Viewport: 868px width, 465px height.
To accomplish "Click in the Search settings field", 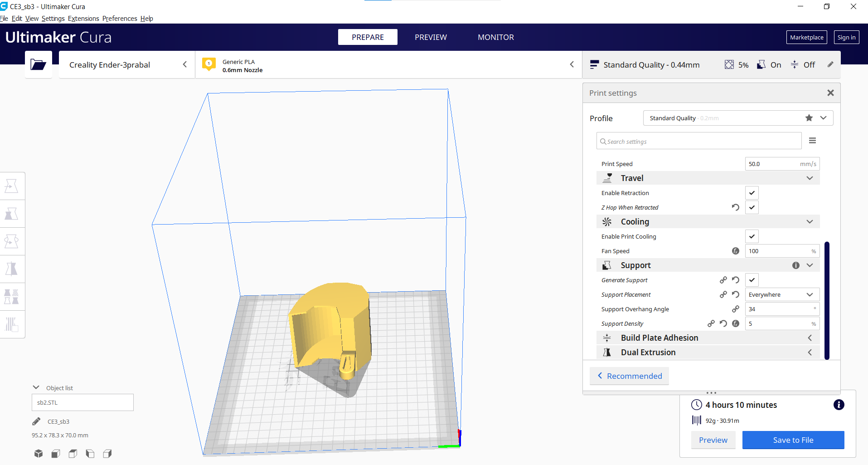I will pyautogui.click(x=699, y=141).
